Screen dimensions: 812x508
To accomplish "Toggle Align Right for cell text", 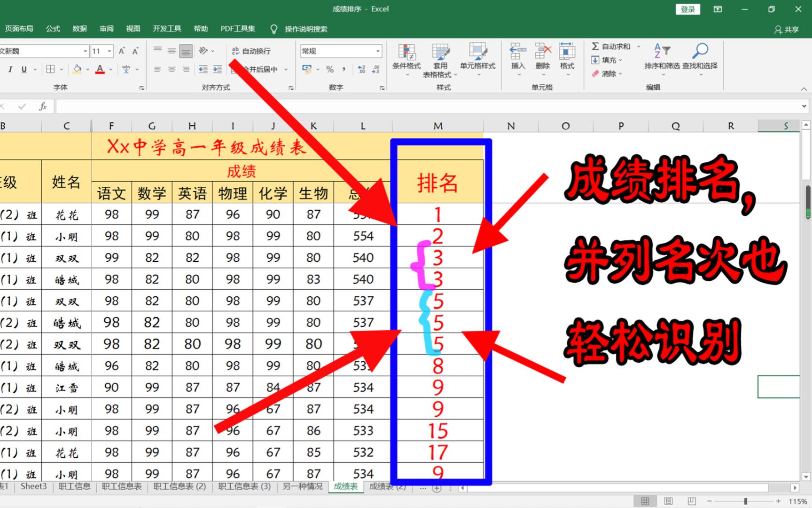I will (186, 70).
